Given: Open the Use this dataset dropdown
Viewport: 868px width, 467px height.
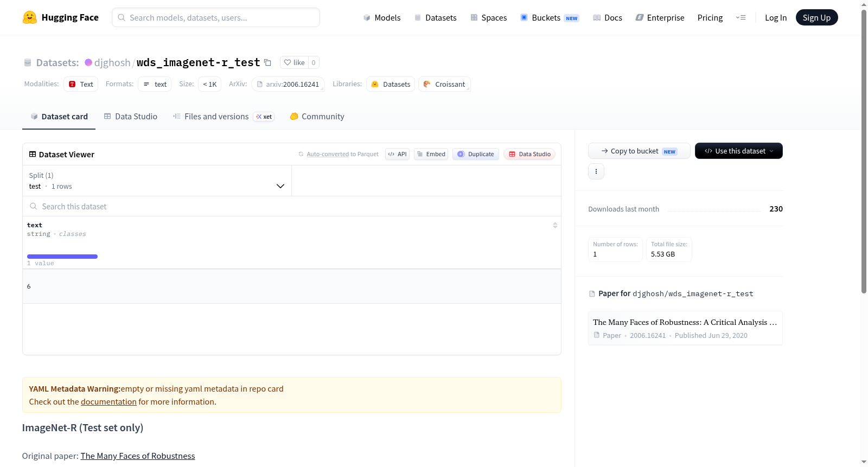Looking at the screenshot, I should click(739, 151).
